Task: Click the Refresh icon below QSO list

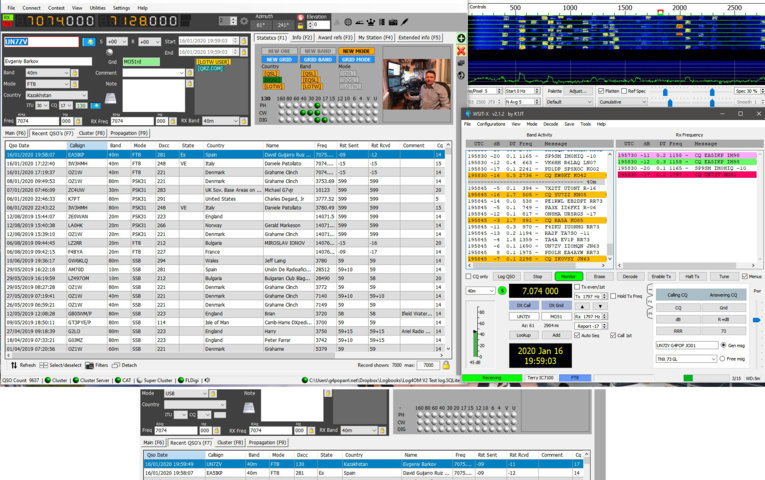Action: pyautogui.click(x=14, y=365)
